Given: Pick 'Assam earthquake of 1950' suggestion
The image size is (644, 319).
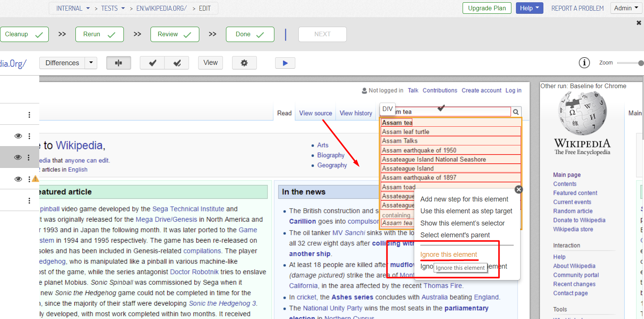Looking at the screenshot, I should tap(451, 150).
